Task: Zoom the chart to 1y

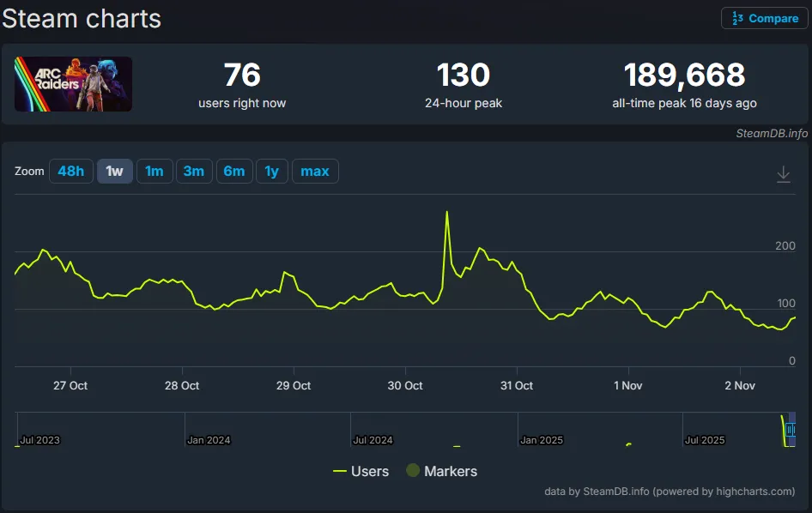Action: [x=272, y=172]
